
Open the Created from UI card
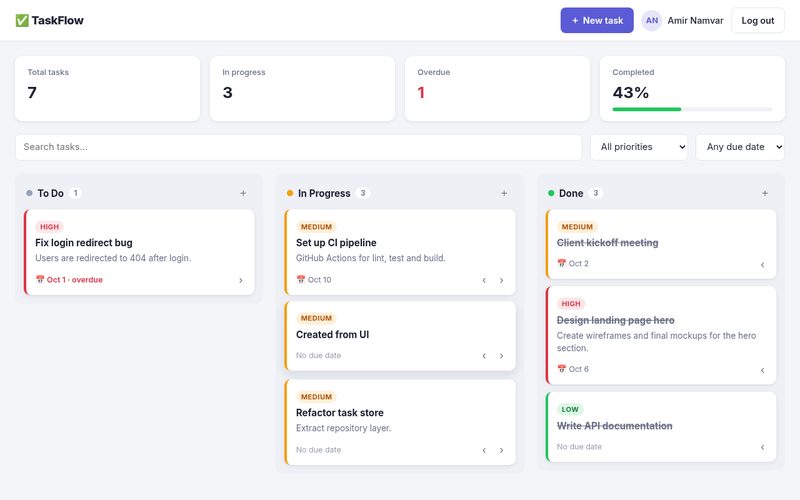tap(400, 336)
